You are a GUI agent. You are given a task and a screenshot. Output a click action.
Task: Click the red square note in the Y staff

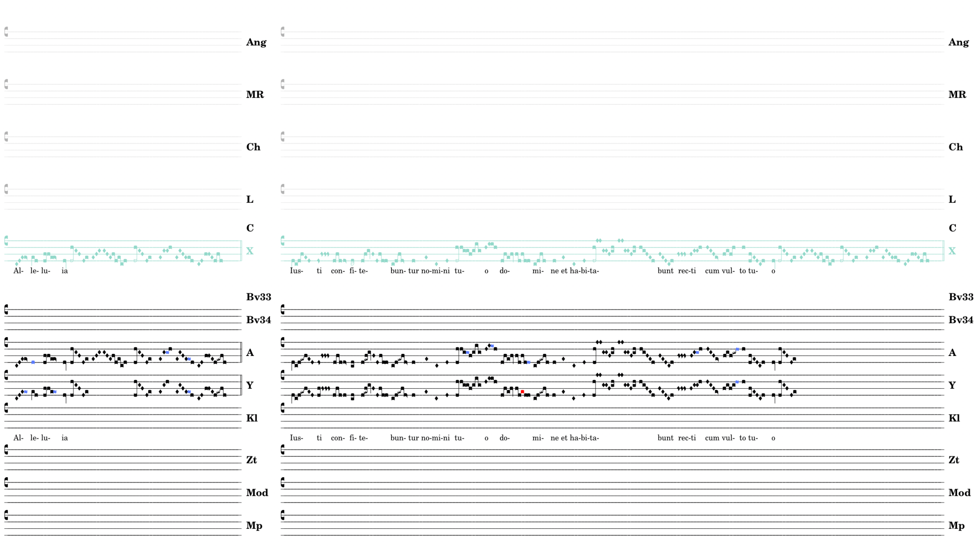[x=522, y=392]
